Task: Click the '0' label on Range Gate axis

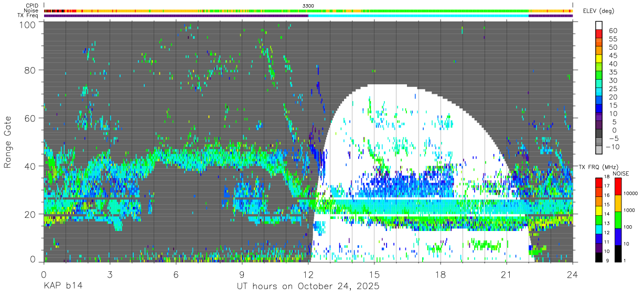Action: (x=33, y=259)
